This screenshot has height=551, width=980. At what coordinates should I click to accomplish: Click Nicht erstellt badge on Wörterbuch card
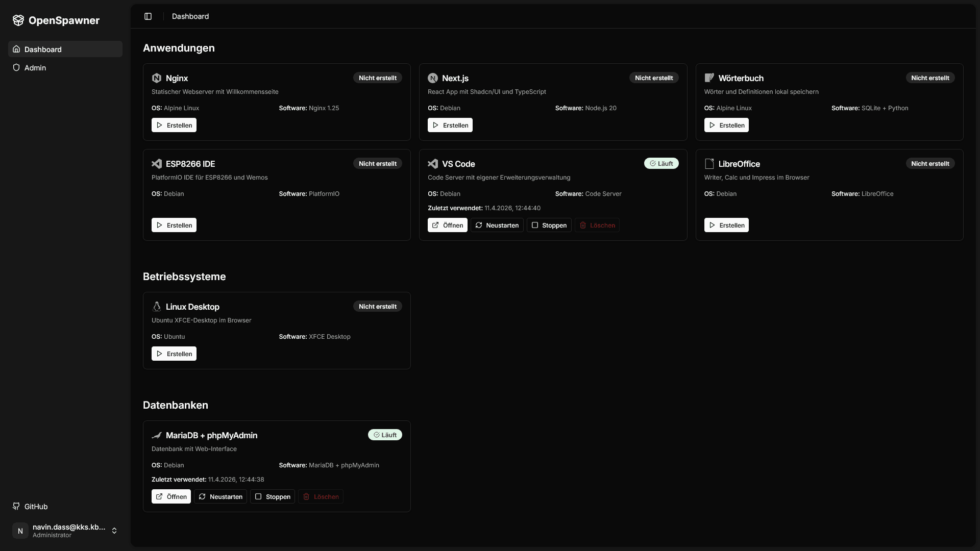coord(930,78)
